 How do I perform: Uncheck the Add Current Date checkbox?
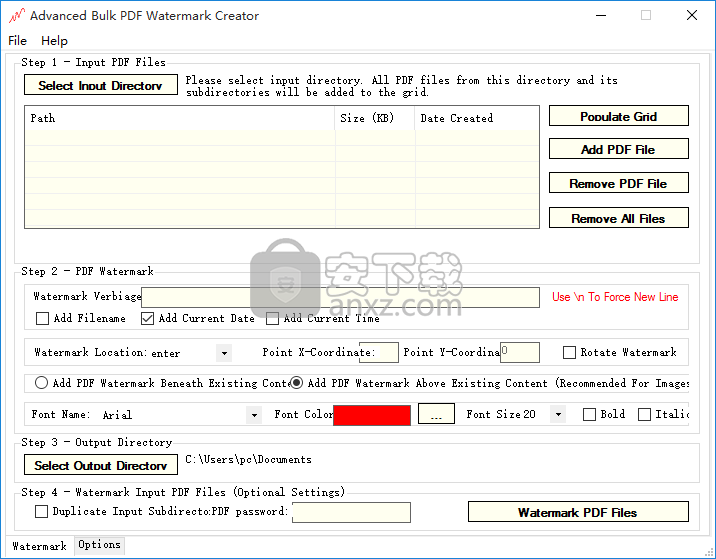pos(147,318)
